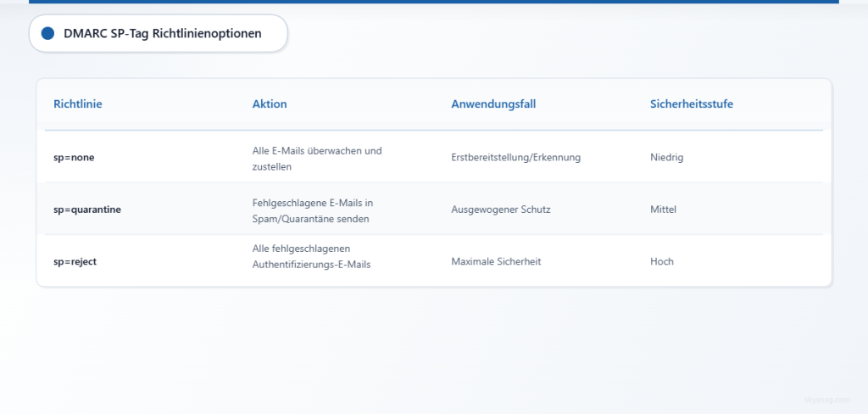Screen dimensions: 868x414
Task: Select the 'Richtlinie' column header
Action: [78, 103]
